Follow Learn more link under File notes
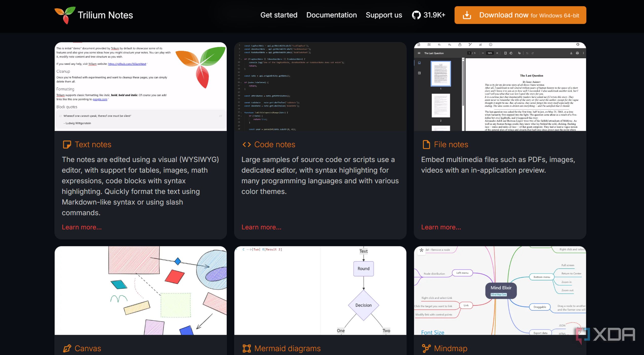Image resolution: width=644 pixels, height=355 pixels. (x=441, y=227)
